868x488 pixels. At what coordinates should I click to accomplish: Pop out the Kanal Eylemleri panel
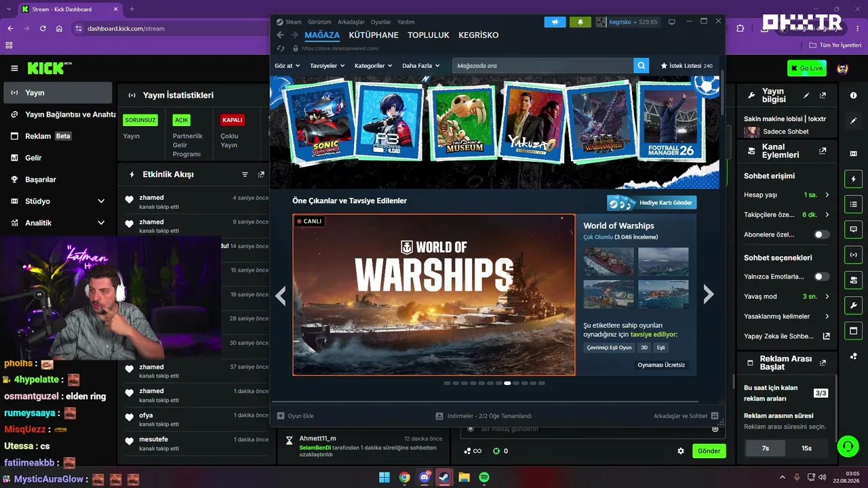tap(823, 151)
